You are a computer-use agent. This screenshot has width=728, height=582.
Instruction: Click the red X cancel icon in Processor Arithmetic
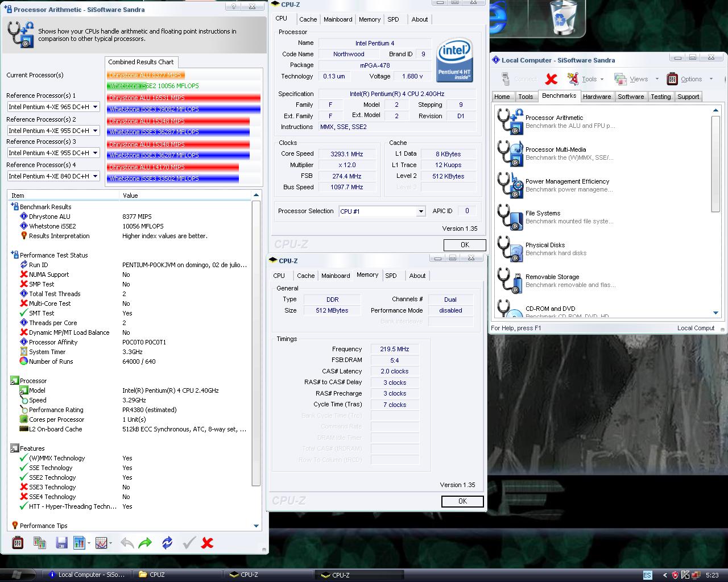208,543
